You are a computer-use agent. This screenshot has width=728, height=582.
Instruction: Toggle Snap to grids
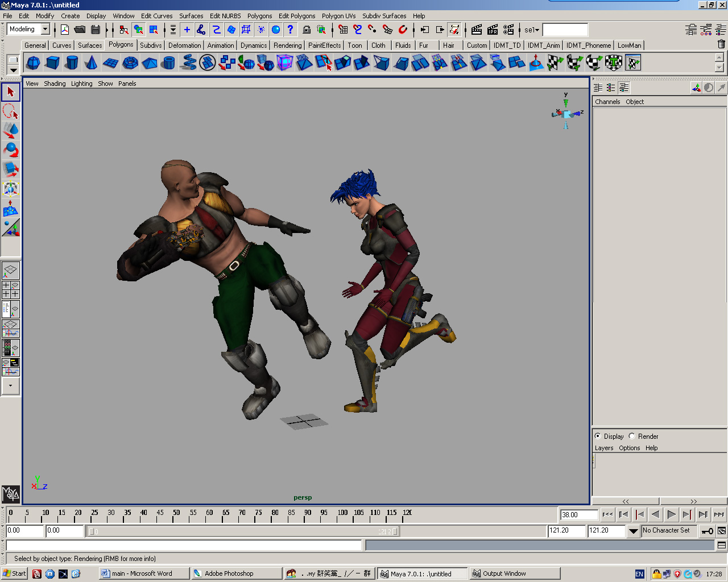pos(343,30)
